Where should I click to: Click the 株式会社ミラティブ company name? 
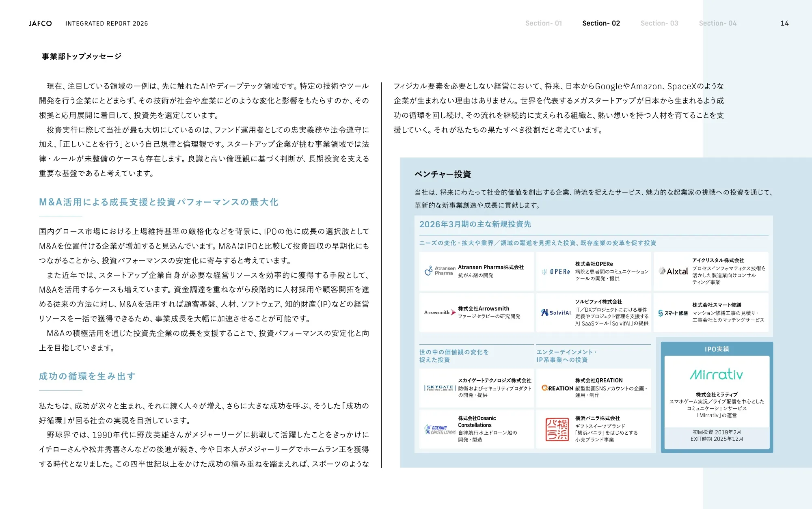click(x=717, y=395)
